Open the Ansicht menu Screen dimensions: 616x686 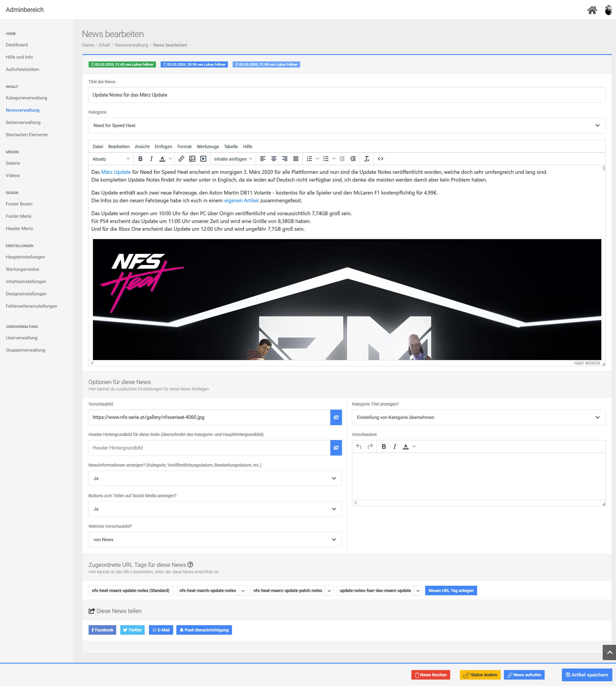pos(142,147)
